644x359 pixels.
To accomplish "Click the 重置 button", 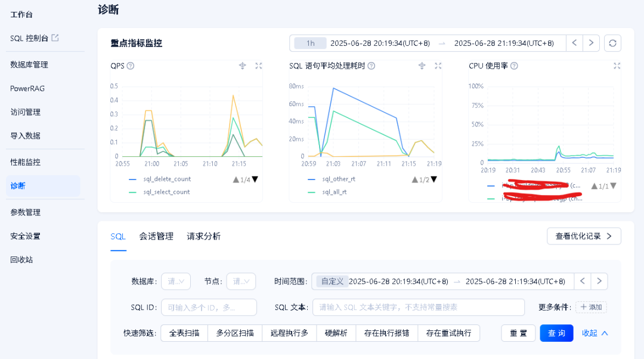I will click(518, 333).
